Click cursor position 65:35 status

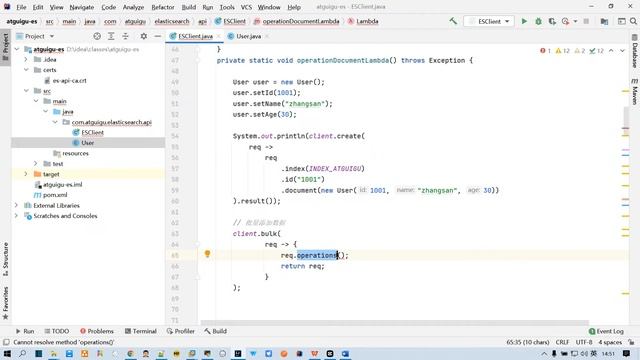(528, 342)
